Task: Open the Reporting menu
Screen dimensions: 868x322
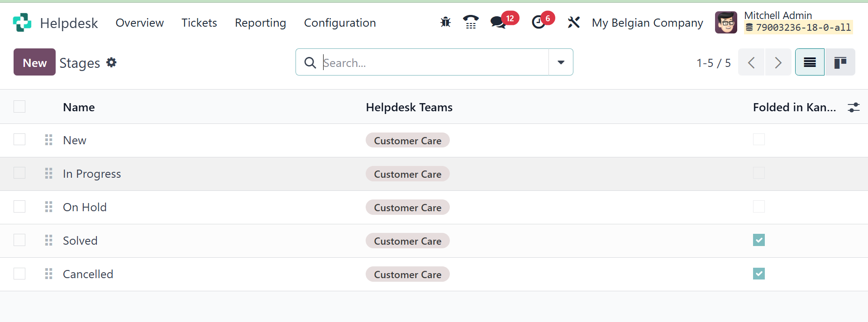Action: point(260,23)
